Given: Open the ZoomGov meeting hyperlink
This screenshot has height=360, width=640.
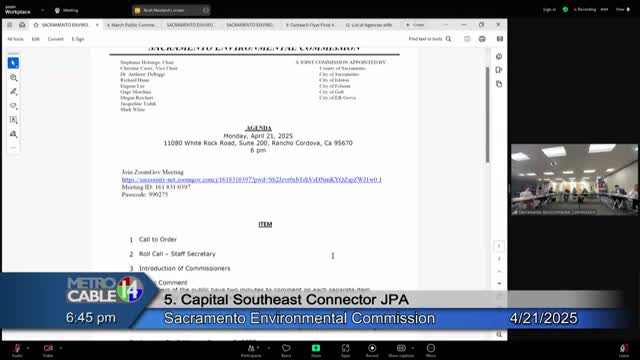Looking at the screenshot, I should point(251,180).
